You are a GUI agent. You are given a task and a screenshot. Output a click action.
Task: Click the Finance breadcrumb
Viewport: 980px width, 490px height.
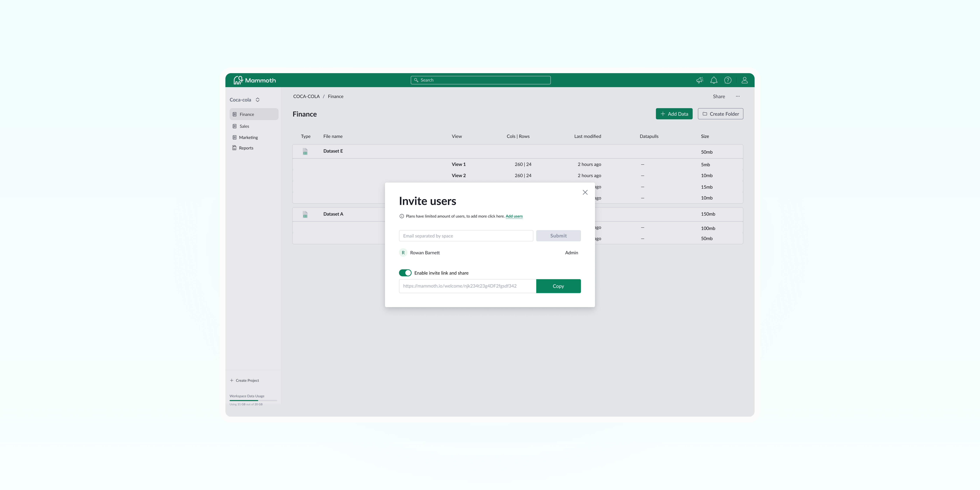pos(335,96)
